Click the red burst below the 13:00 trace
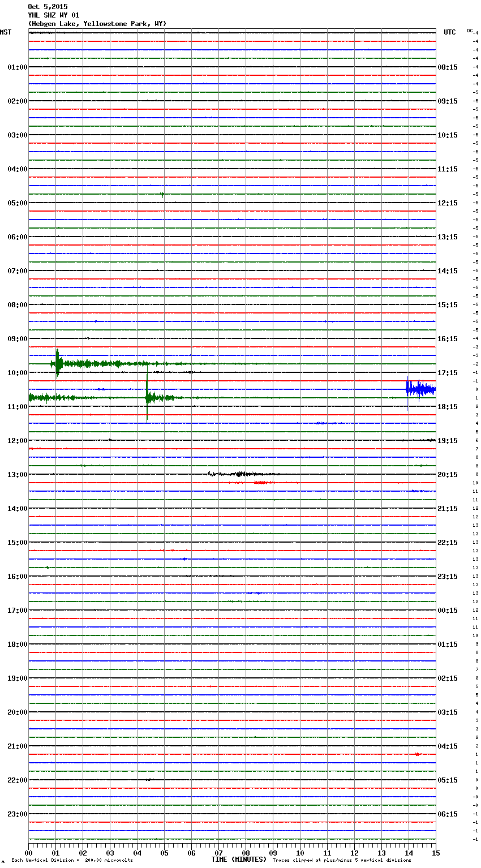 (x=263, y=483)
